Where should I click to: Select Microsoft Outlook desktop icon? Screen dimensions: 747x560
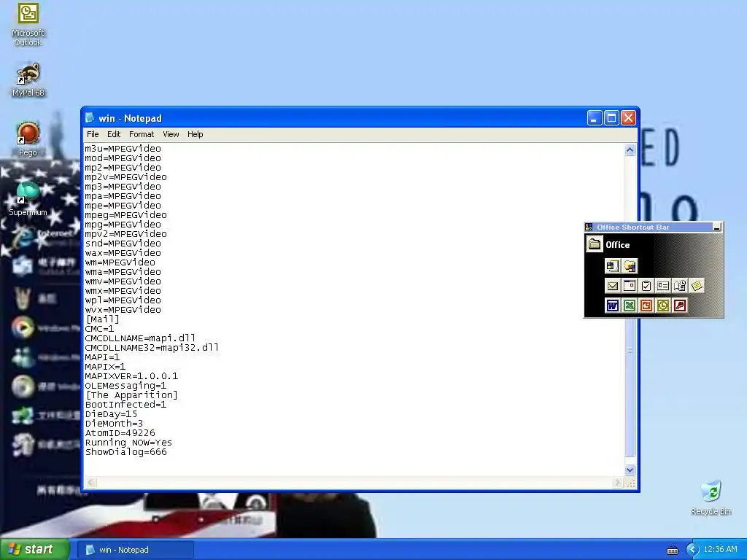click(x=28, y=25)
